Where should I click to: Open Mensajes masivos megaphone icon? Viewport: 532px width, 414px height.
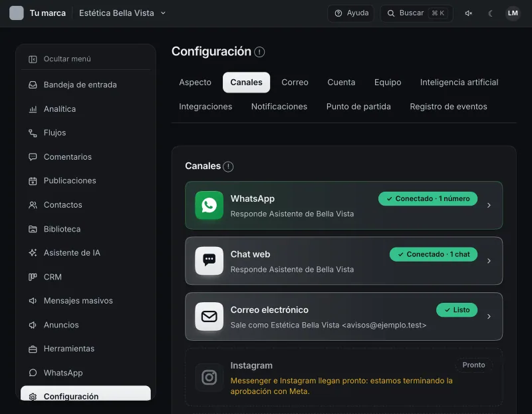pyautogui.click(x=33, y=301)
